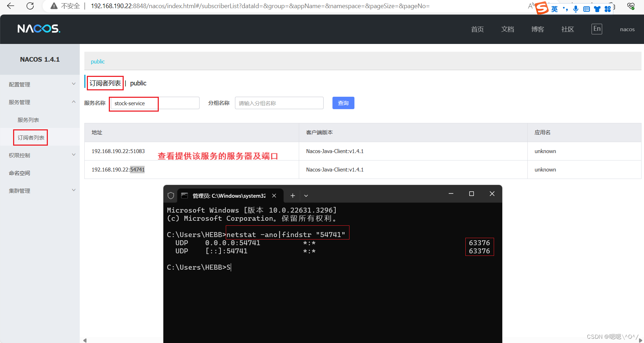Select the public namespace tab

point(98,62)
